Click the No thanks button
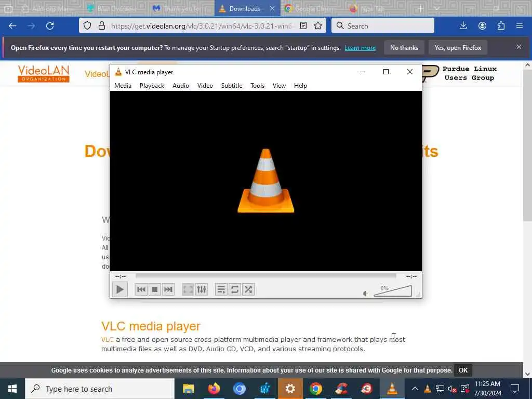532x399 pixels. click(404, 48)
